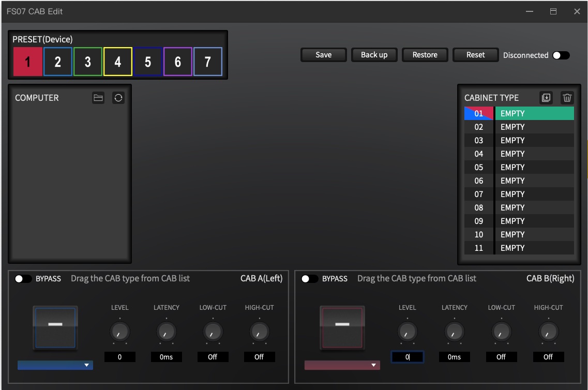
Task: Click the CAB A LOW-CUT knob
Action: point(213,332)
